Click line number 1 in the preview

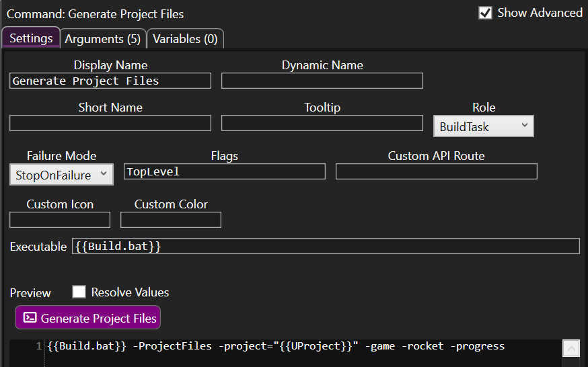(39, 346)
